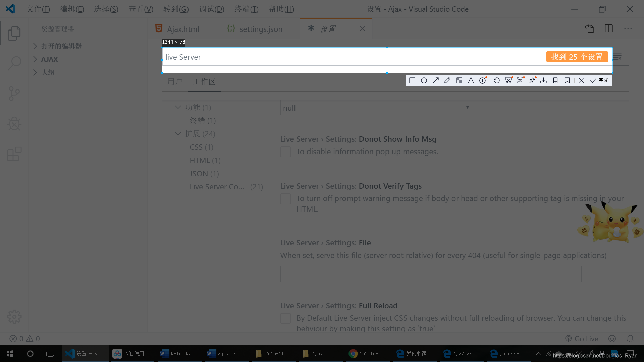Select the arrow drawing tool
This screenshot has height=362, width=644.
(x=436, y=80)
